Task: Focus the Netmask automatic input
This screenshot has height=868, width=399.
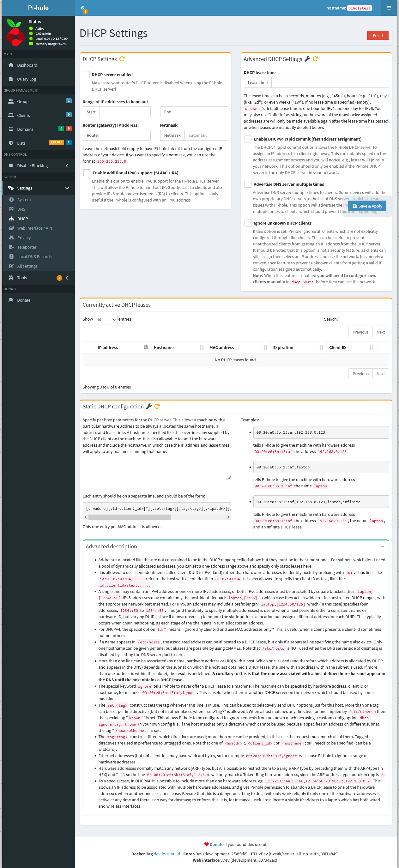Action: (206, 135)
